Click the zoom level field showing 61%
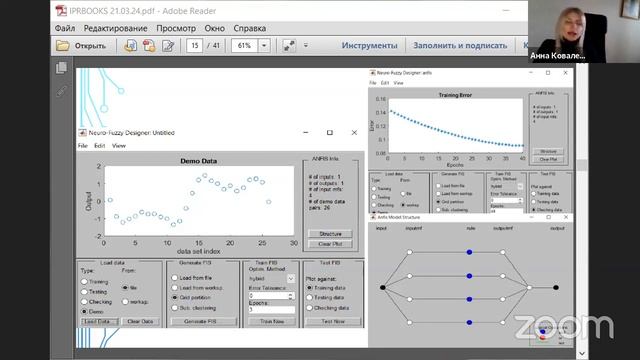 pos(244,45)
